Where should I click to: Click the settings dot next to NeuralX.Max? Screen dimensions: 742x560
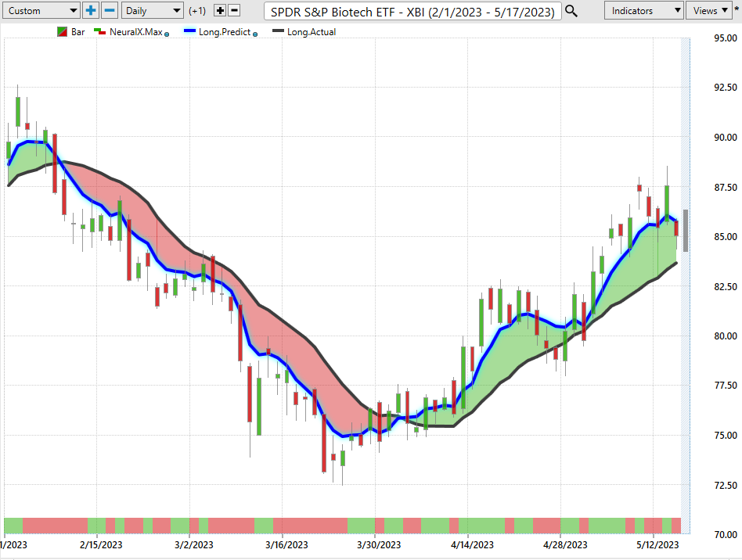[167, 34]
